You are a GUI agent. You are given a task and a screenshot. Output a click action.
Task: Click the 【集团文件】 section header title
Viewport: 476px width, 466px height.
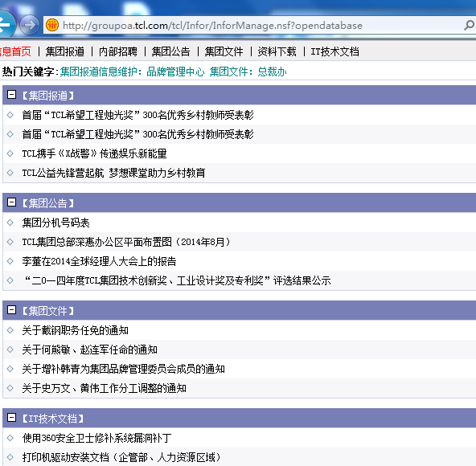coord(48,311)
